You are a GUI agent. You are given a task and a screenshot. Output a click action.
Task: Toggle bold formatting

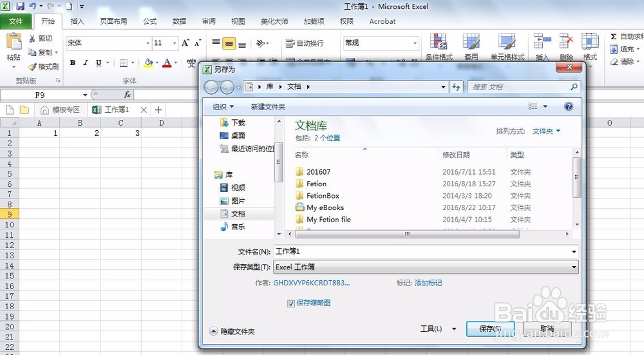point(73,63)
